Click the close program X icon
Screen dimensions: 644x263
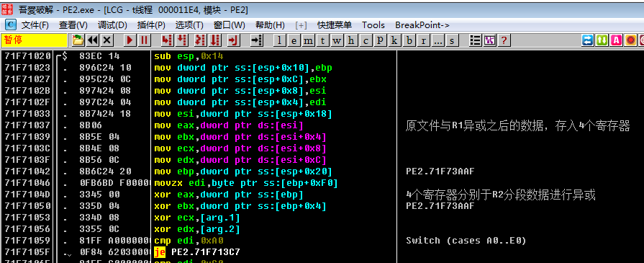pos(107,40)
